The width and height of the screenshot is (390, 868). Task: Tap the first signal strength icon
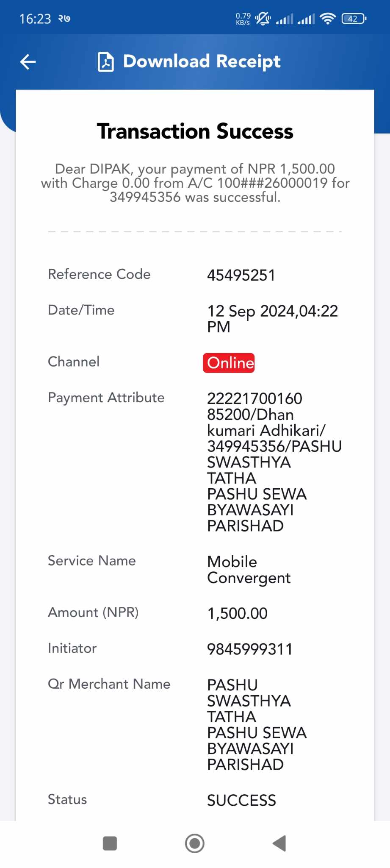(x=284, y=19)
